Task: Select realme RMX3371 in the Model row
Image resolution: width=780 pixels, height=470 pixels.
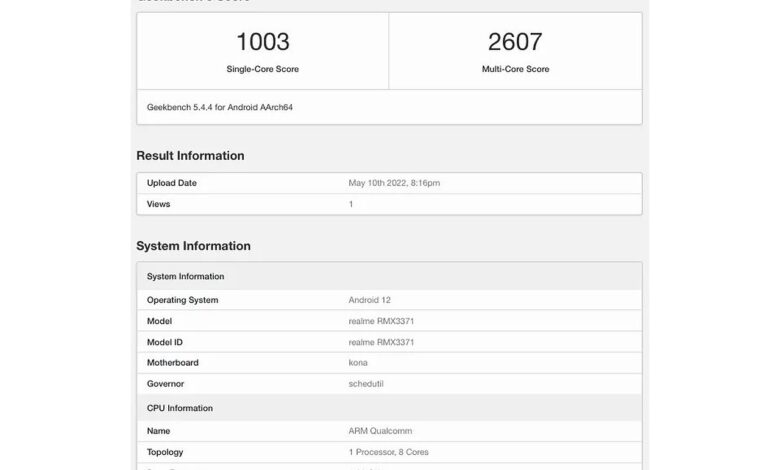Action: tap(381, 321)
